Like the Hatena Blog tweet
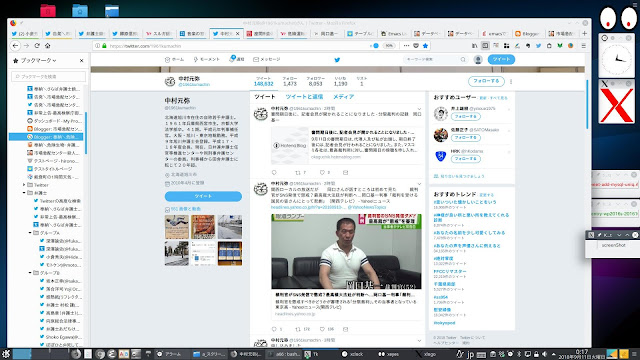640x360 pixels. point(322,173)
